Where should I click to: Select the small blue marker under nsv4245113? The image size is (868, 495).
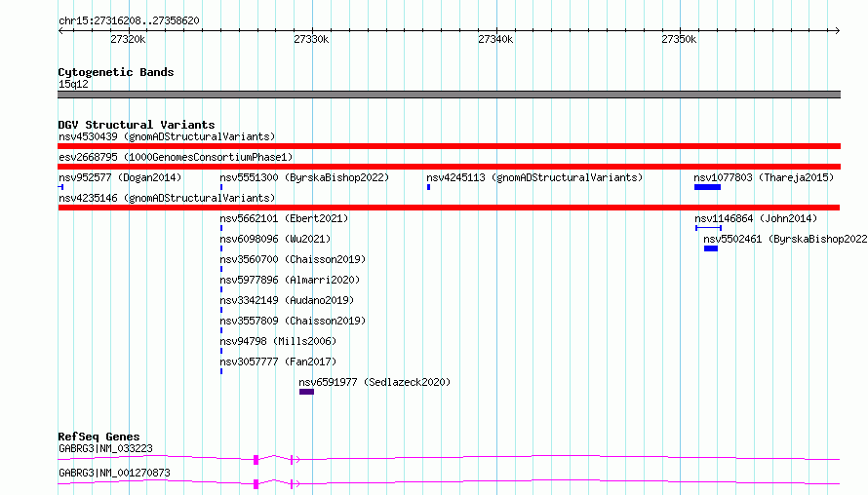428,187
